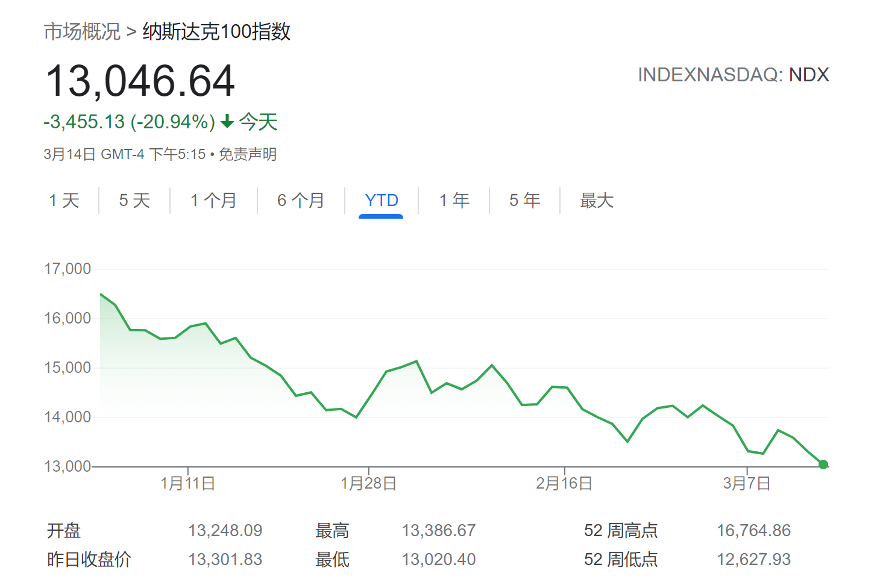The width and height of the screenshot is (880, 588).
Task: Click the 16,000 y-axis label
Action: click(68, 318)
